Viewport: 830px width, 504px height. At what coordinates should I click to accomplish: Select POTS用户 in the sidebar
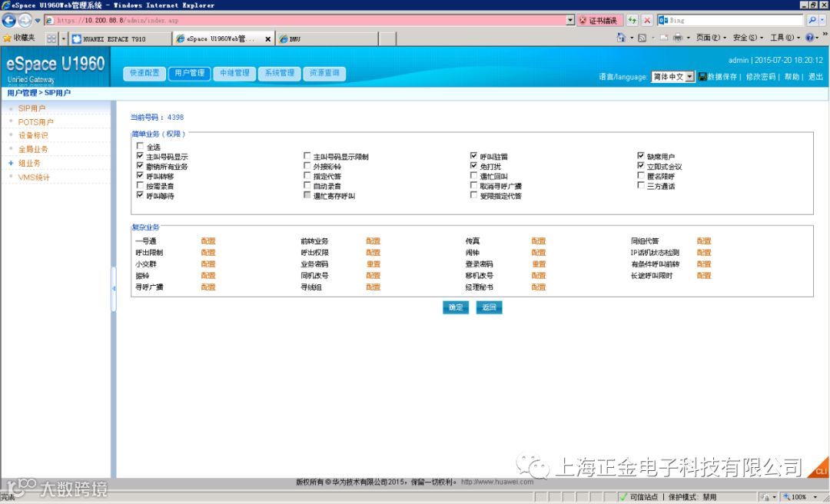[x=35, y=121]
